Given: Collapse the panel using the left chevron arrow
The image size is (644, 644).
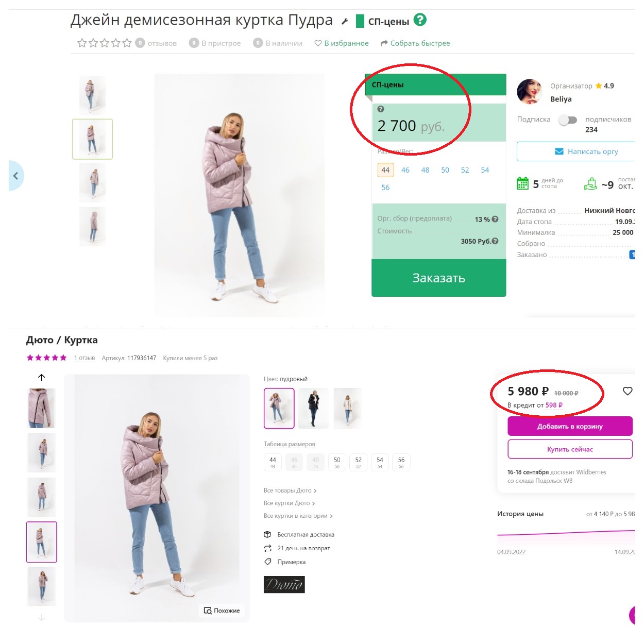Looking at the screenshot, I should click(16, 175).
